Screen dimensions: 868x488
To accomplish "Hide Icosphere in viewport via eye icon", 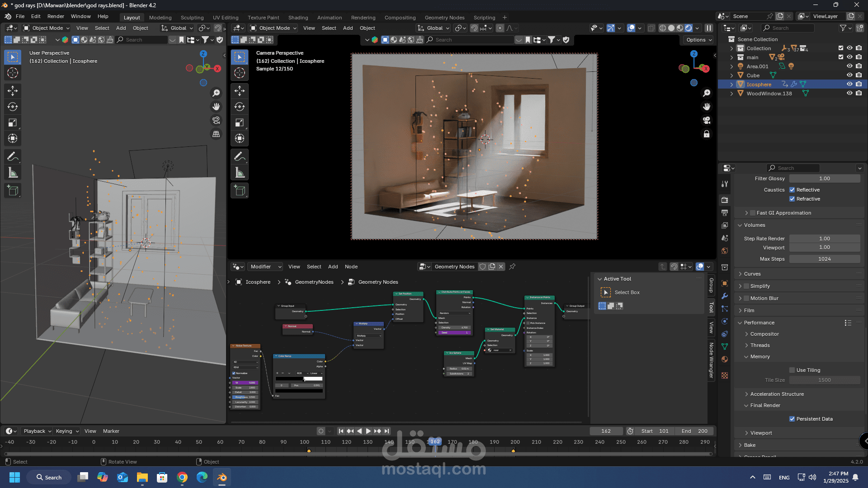I will coord(849,84).
